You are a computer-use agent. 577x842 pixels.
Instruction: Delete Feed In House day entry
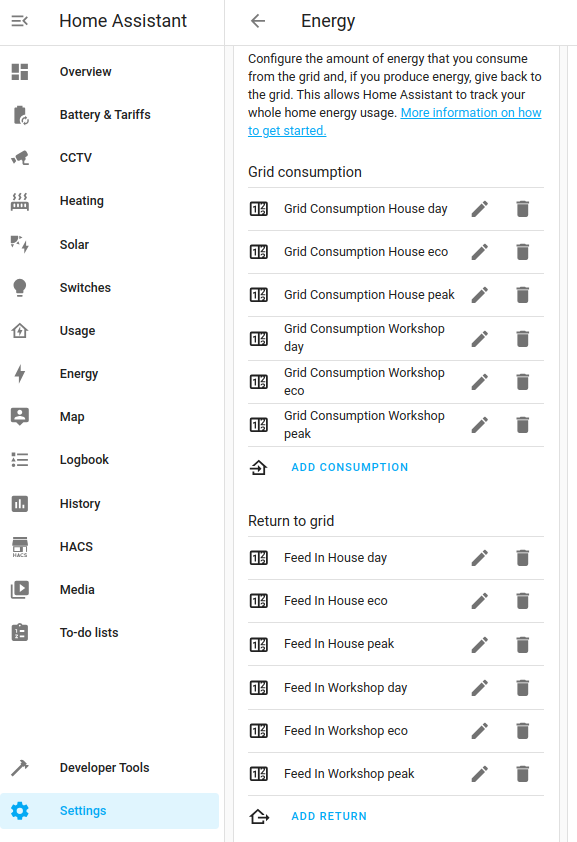coord(523,558)
